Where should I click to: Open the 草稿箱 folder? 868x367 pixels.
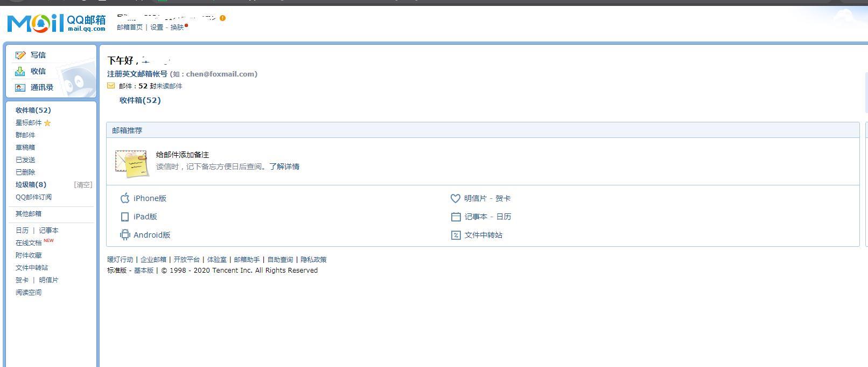(x=25, y=147)
